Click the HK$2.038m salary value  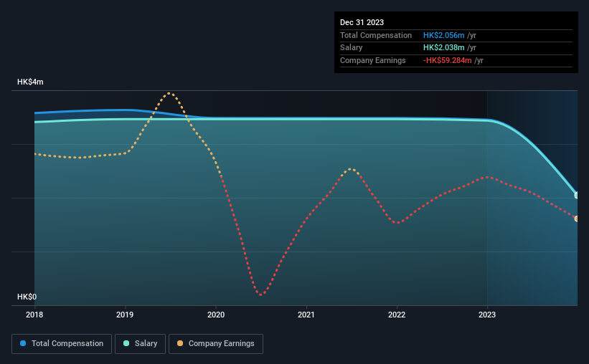[443, 48]
